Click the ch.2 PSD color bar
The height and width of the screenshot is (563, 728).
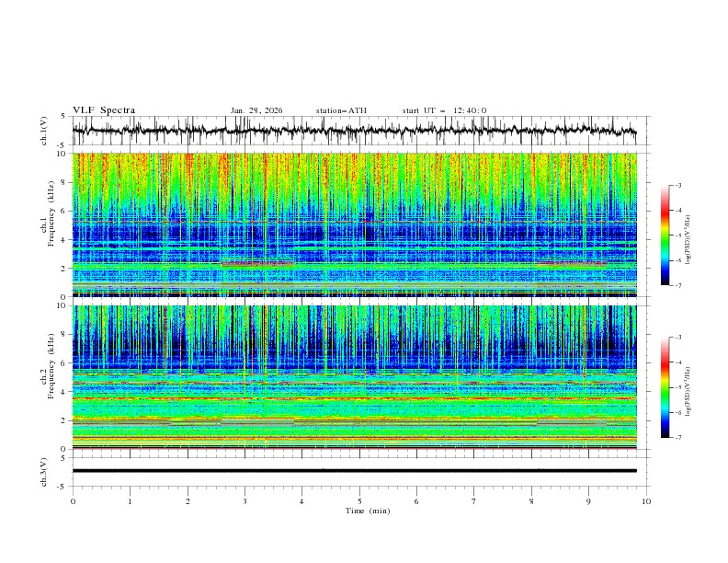click(x=665, y=387)
